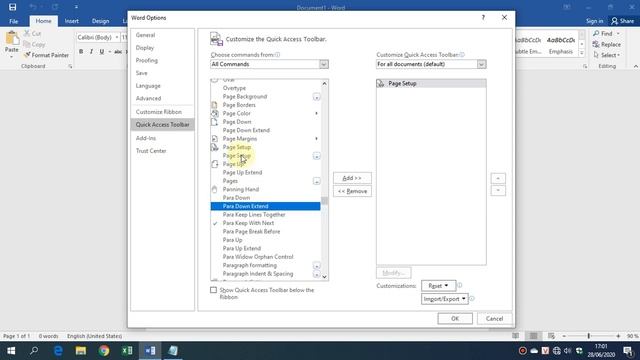Click OK in Word Options
The image size is (640, 360).
pyautogui.click(x=455, y=318)
